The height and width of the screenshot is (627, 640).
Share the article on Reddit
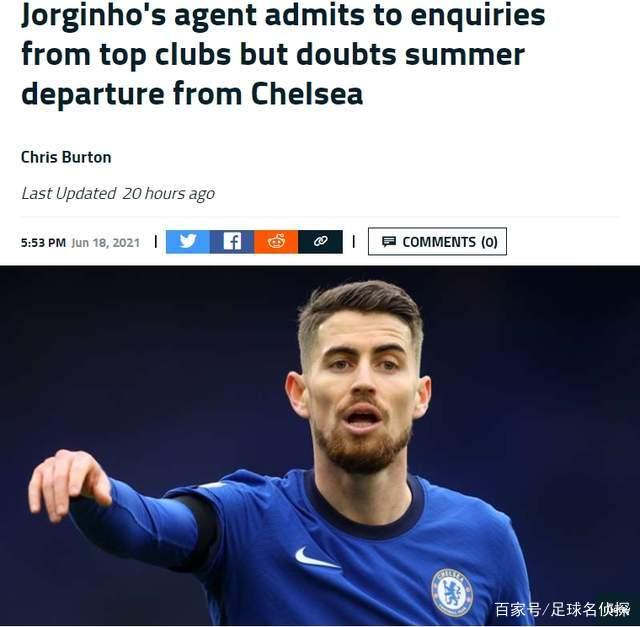276,242
